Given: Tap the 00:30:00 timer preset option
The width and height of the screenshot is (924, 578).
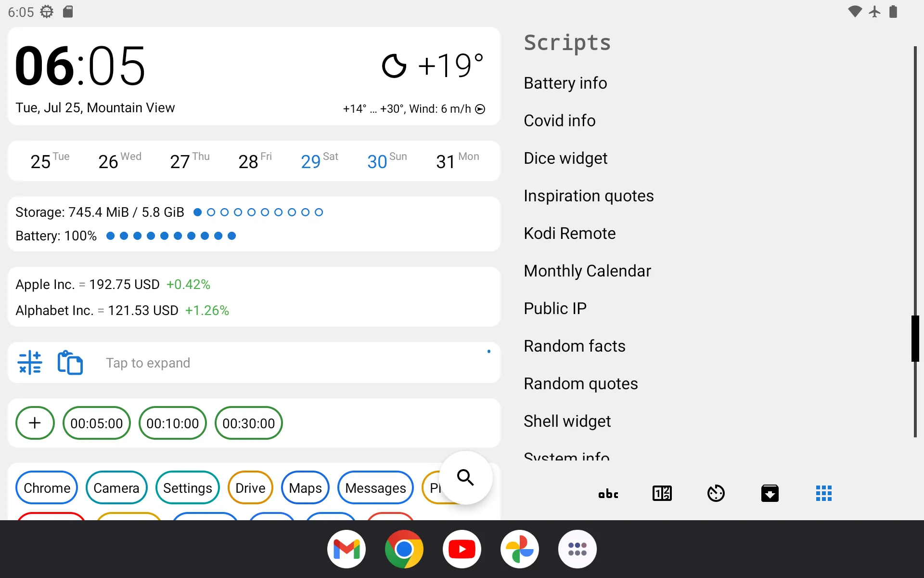Looking at the screenshot, I should [248, 423].
